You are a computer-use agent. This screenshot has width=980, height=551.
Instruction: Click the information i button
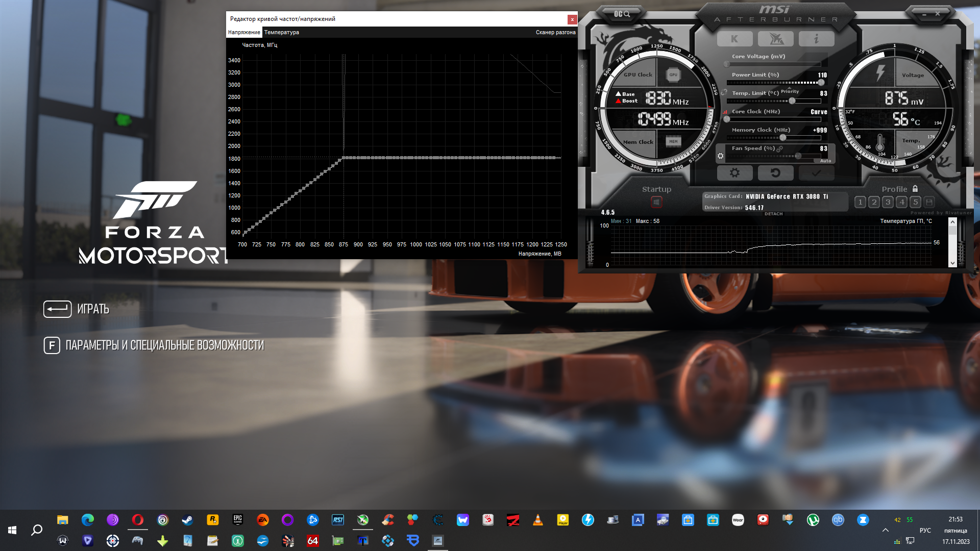tap(816, 39)
